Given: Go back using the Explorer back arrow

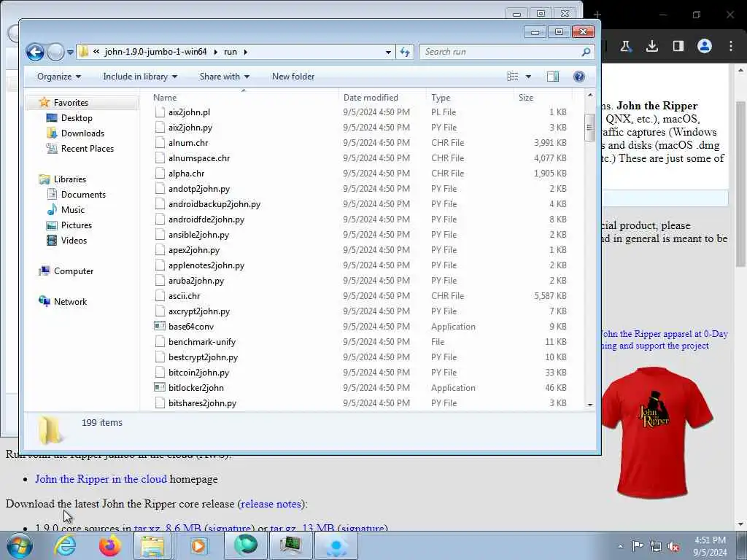Looking at the screenshot, I should (x=35, y=52).
